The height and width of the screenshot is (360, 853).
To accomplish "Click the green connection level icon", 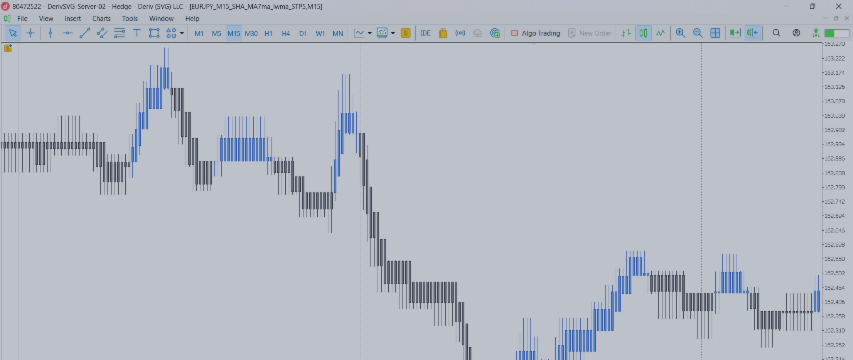I will tap(815, 33).
